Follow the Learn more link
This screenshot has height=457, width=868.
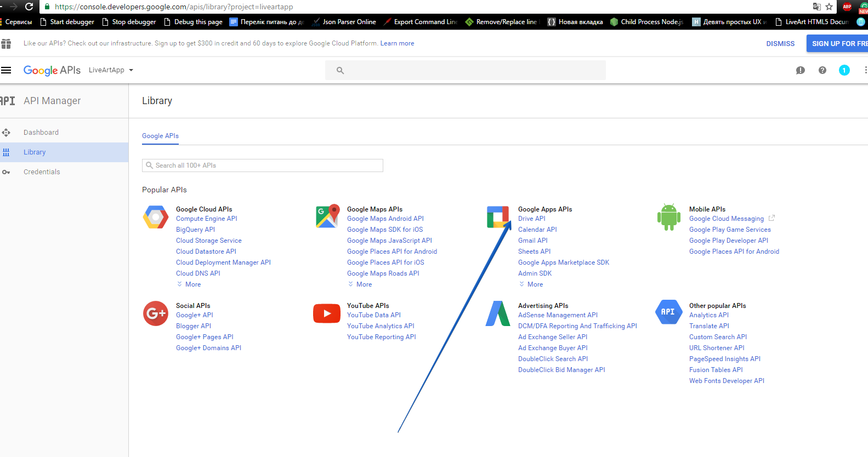pyautogui.click(x=397, y=43)
